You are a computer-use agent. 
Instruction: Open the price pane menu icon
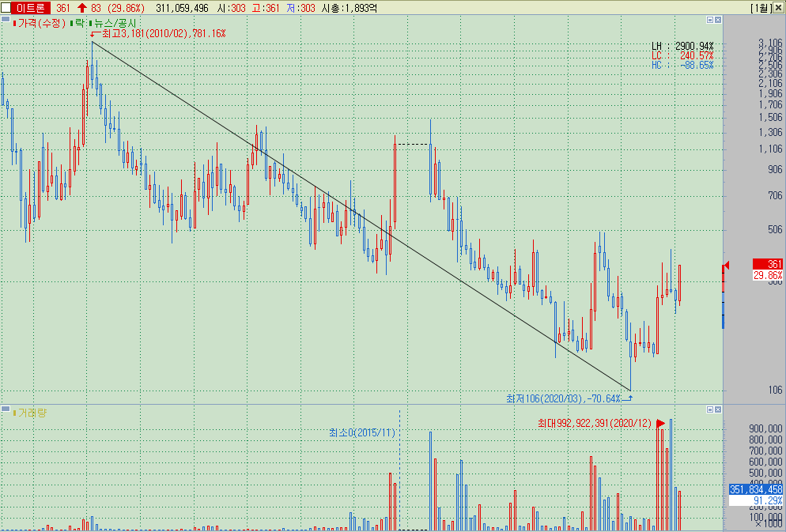coord(6,20)
